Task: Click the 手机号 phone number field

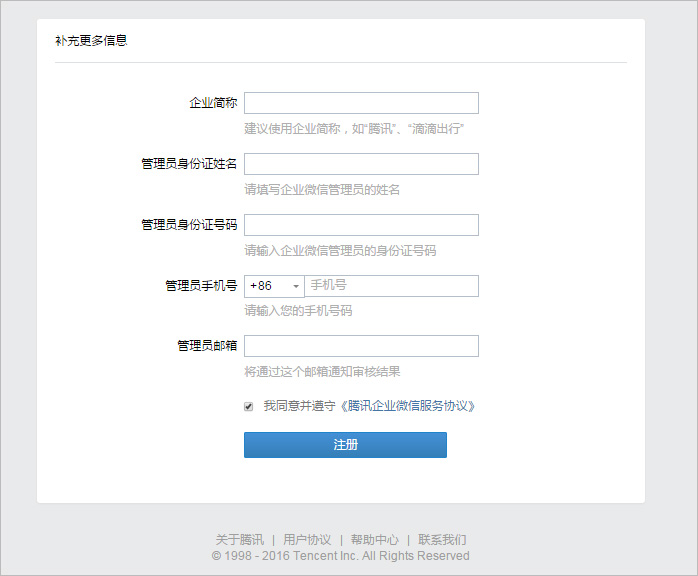Action: pos(391,286)
